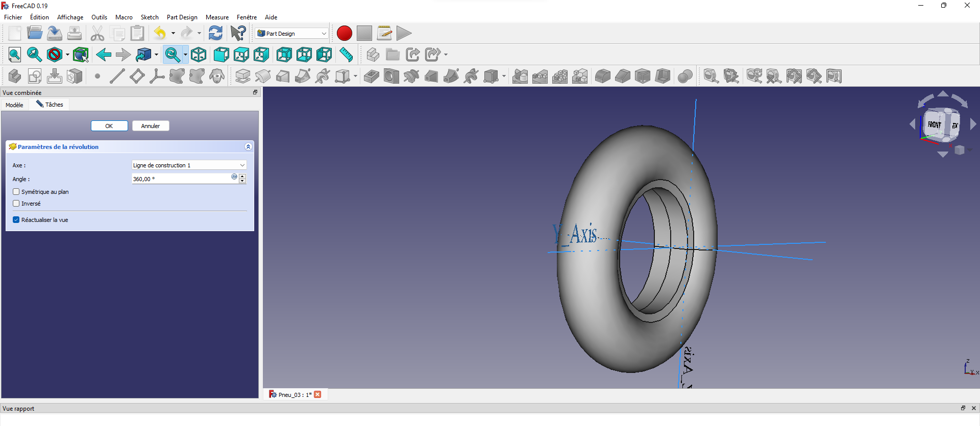The width and height of the screenshot is (980, 426).
Task: Float the 'Vue rapport' panel
Action: [963, 408]
